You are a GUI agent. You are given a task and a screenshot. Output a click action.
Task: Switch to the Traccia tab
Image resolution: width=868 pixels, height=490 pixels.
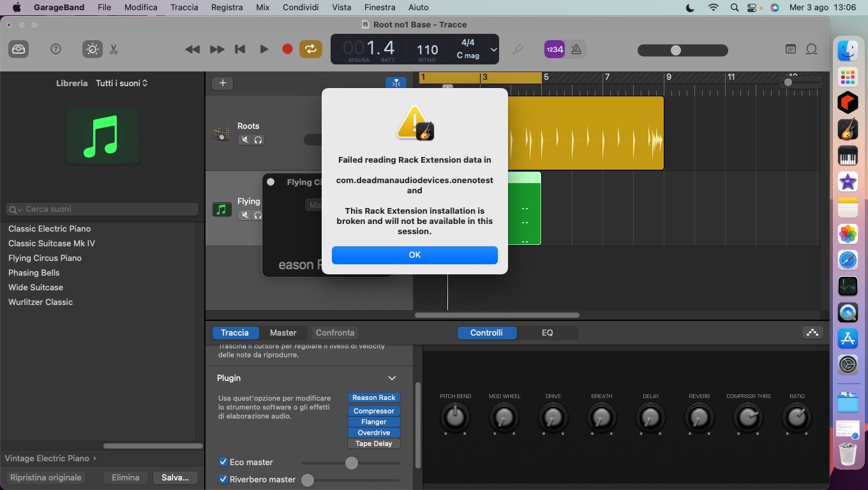pyautogui.click(x=235, y=332)
